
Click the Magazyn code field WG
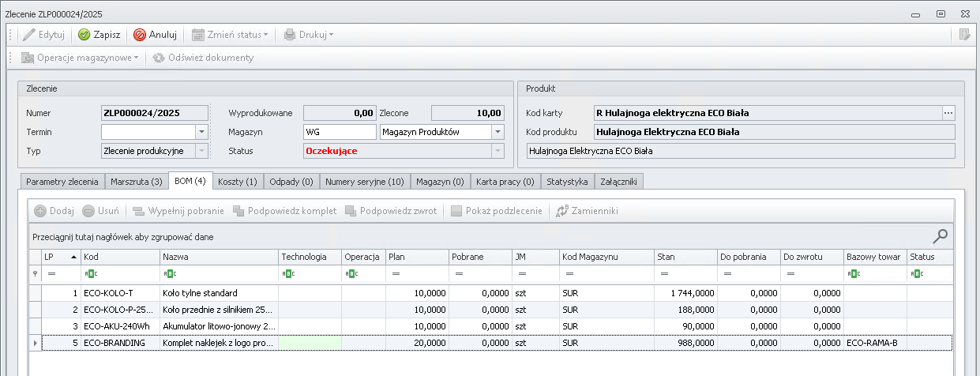coord(340,132)
